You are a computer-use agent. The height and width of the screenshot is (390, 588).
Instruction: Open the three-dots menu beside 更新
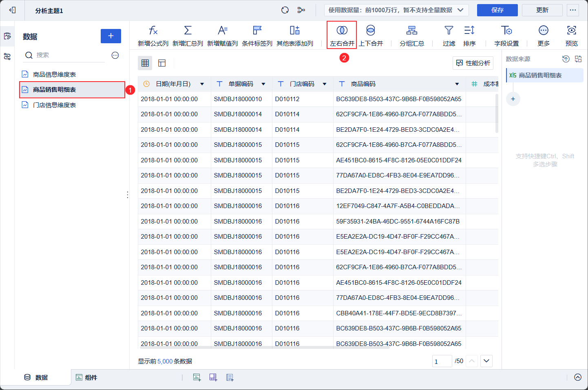click(x=573, y=10)
